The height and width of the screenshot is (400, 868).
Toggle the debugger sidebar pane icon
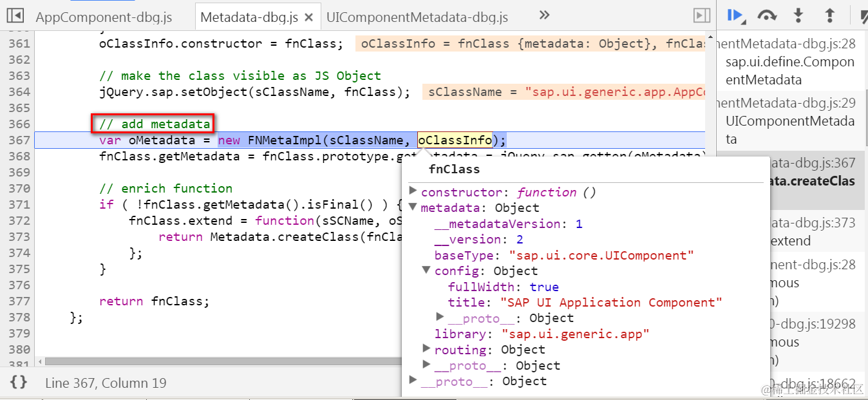point(701,15)
